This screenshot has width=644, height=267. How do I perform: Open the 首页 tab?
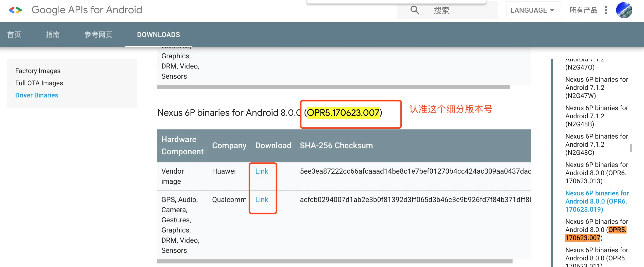point(14,35)
